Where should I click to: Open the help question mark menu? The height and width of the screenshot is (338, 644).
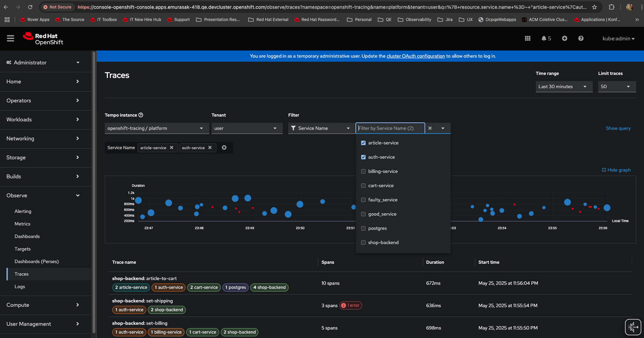tap(581, 39)
